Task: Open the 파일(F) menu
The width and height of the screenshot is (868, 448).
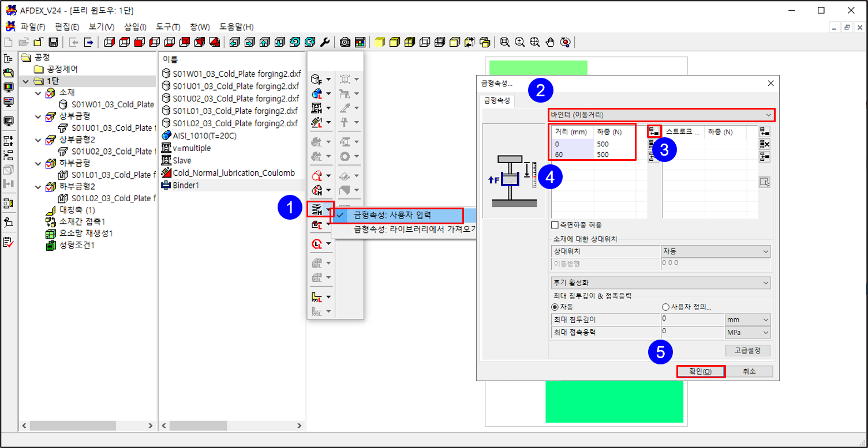Action: (33, 27)
